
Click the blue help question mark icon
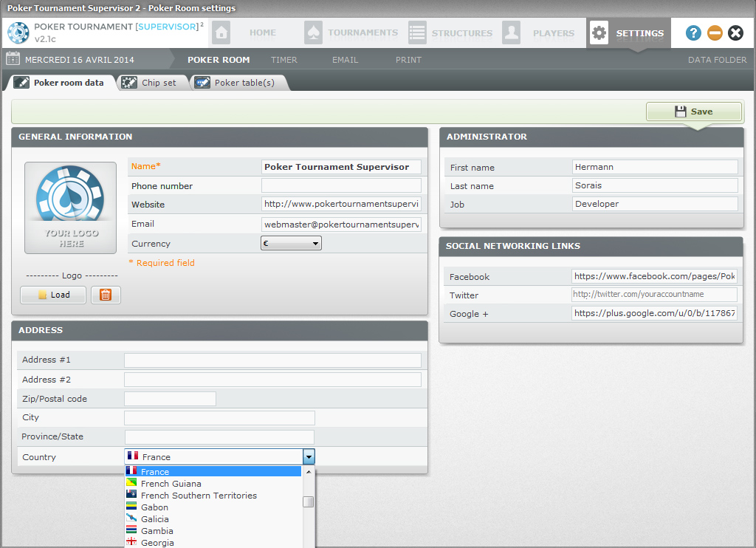click(x=693, y=33)
